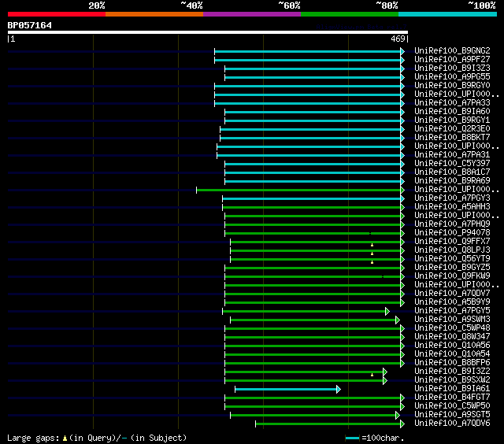Screen dimensions: 504x444
Task: Click the UniRef100_A7PHQ9 label
Action: click(x=452, y=224)
